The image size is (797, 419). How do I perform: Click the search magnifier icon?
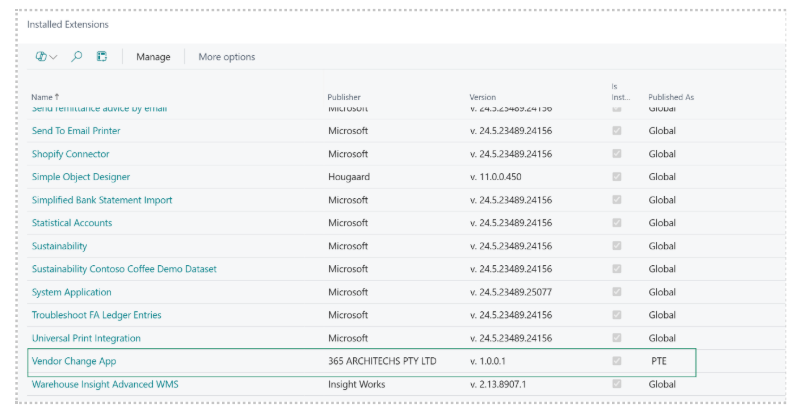(x=77, y=57)
